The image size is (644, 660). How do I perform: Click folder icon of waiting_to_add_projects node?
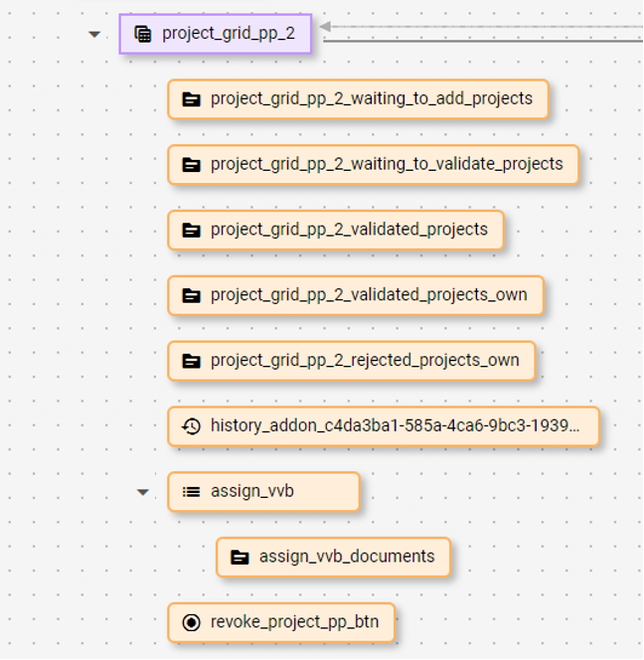(x=192, y=99)
